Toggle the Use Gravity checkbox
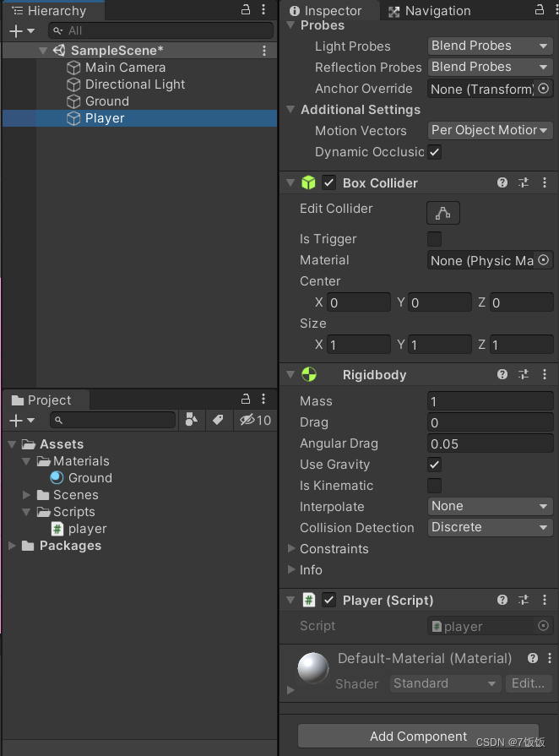 (434, 465)
